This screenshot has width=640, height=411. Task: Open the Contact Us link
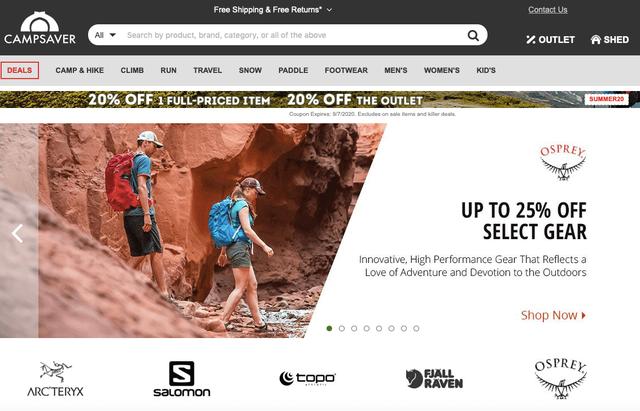coord(547,10)
